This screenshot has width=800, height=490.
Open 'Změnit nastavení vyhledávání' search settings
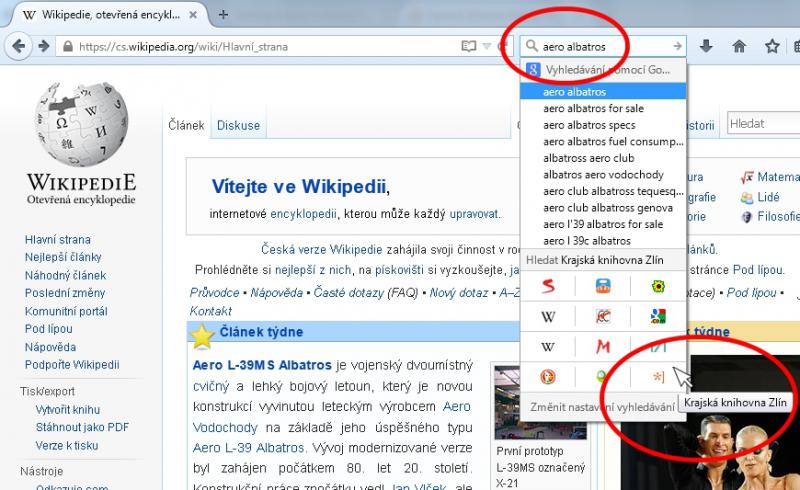(588, 407)
